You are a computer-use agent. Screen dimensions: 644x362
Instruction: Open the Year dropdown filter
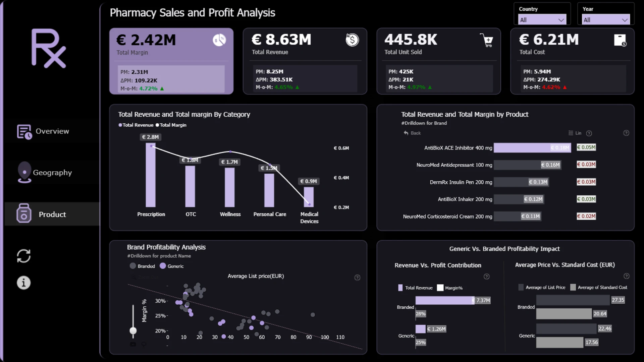tap(606, 20)
